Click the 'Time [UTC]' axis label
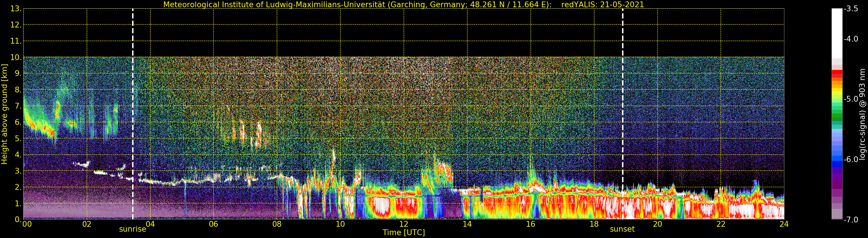This screenshot has height=238, width=868. click(404, 233)
